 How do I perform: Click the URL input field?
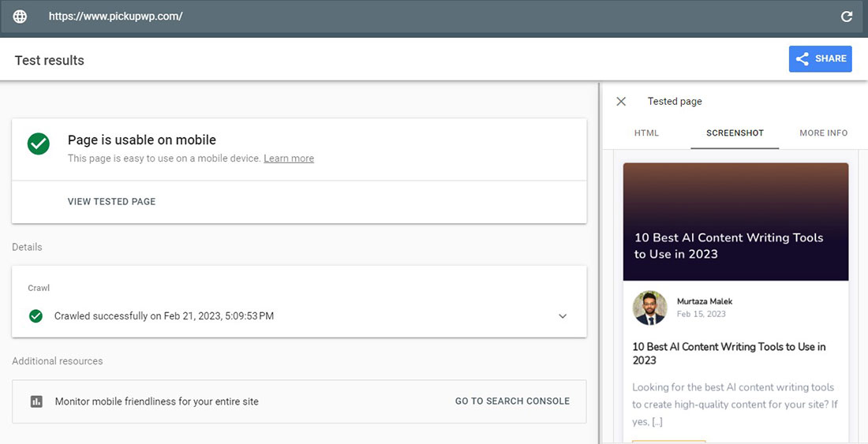(x=395, y=17)
